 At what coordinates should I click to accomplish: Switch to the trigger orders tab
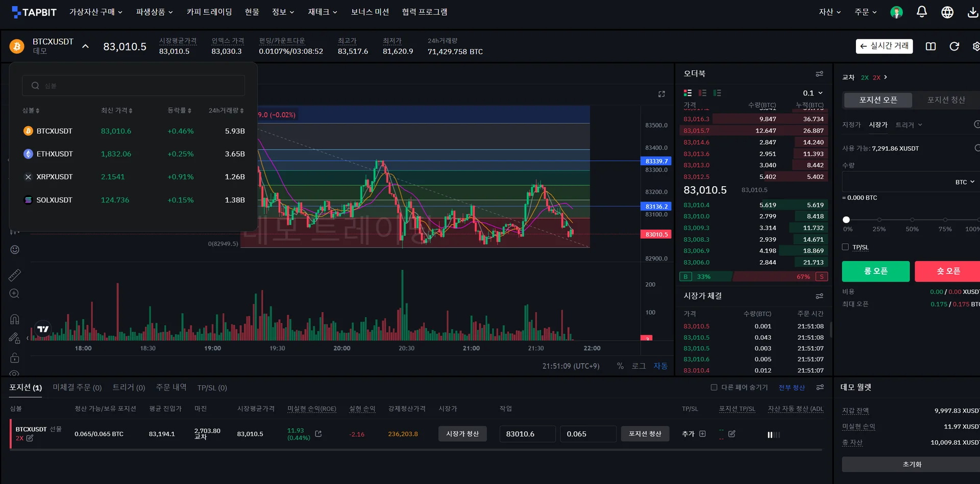(129, 388)
